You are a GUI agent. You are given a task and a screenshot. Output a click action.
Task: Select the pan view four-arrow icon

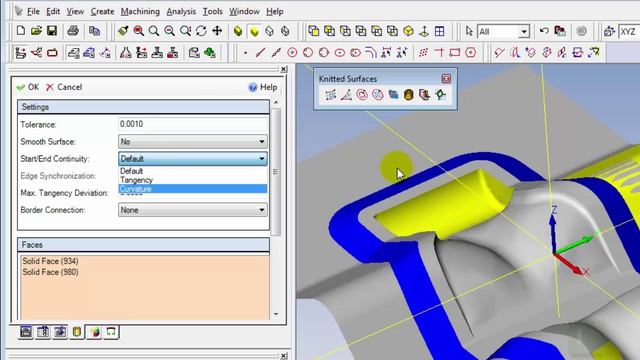pyautogui.click(x=217, y=31)
